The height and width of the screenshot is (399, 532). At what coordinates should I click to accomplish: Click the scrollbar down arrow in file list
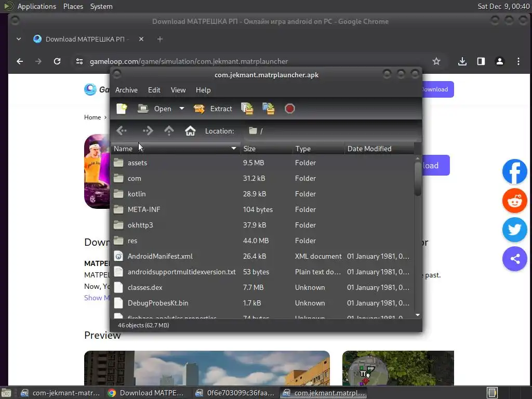tap(418, 315)
